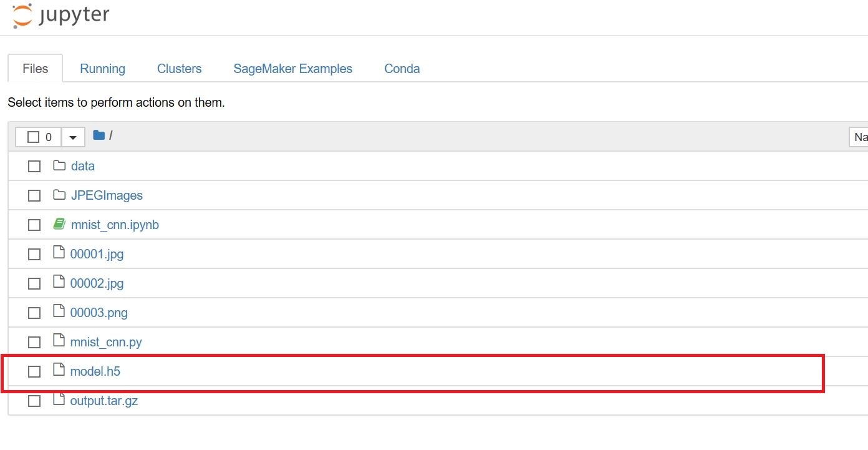Click the file icon beside mnist_cnn.py

click(59, 341)
